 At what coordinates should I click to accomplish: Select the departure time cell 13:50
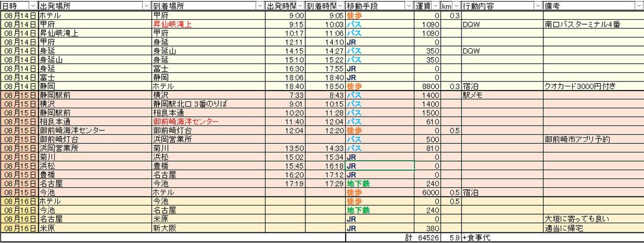(286, 148)
